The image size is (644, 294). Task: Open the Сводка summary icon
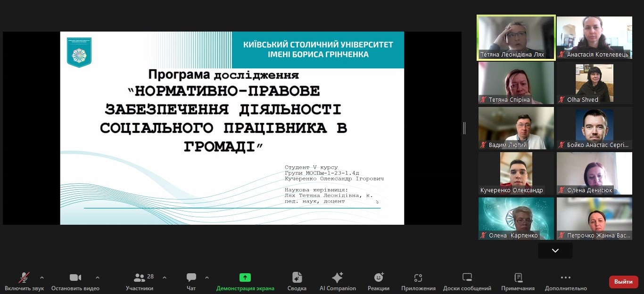pyautogui.click(x=297, y=278)
